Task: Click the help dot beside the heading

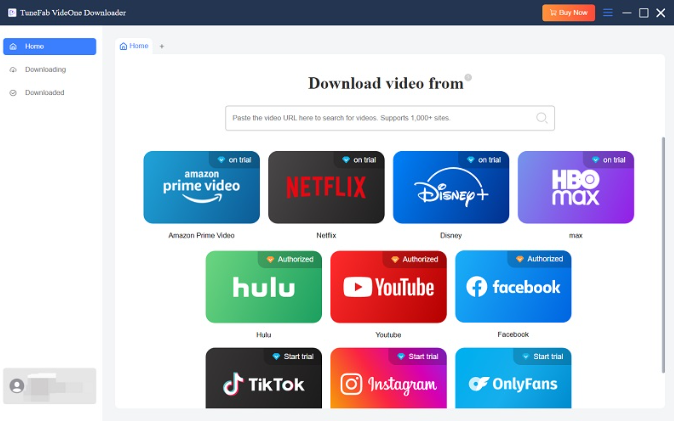Action: [x=468, y=77]
